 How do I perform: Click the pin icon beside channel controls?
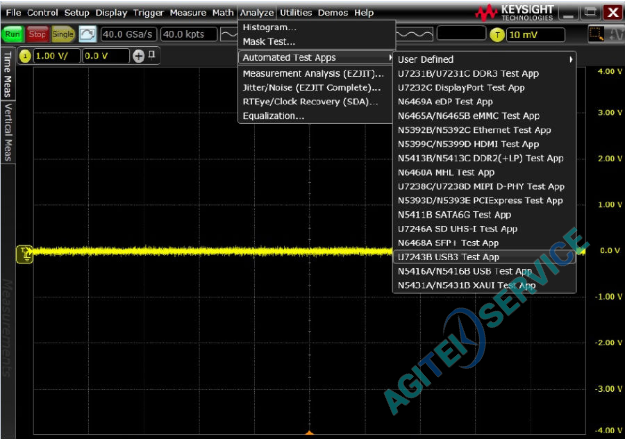tap(152, 54)
